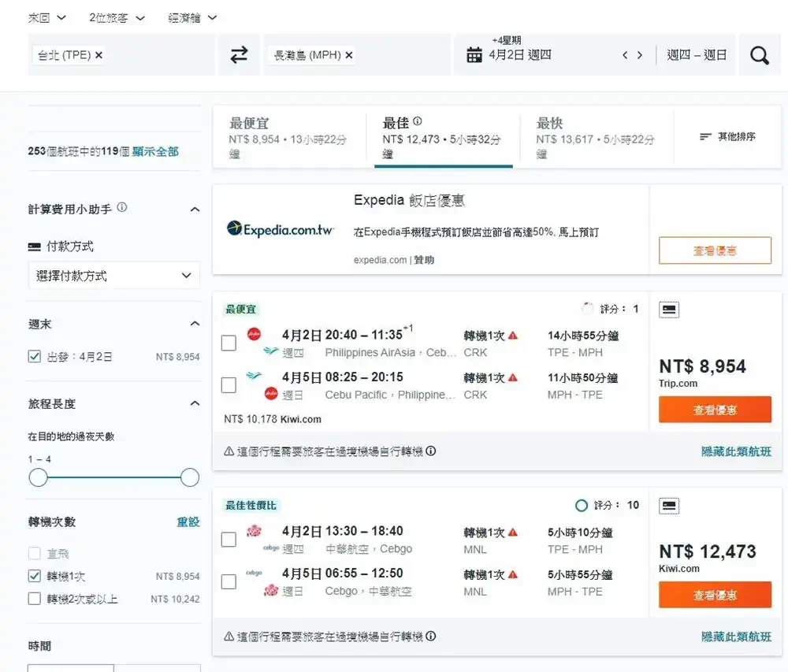Viewport: 788px width, 672px height.
Task: Collapse 計算費用小助手 section
Action: 195,209
